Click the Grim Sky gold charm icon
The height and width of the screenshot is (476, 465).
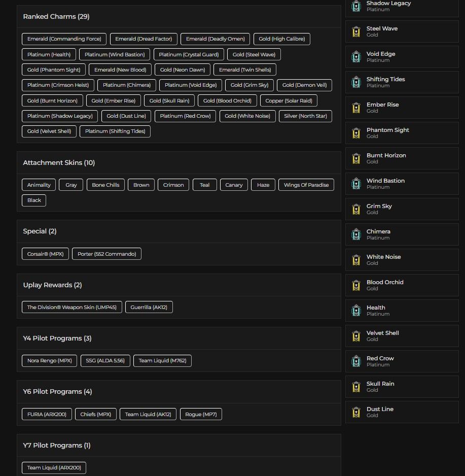pos(356,209)
